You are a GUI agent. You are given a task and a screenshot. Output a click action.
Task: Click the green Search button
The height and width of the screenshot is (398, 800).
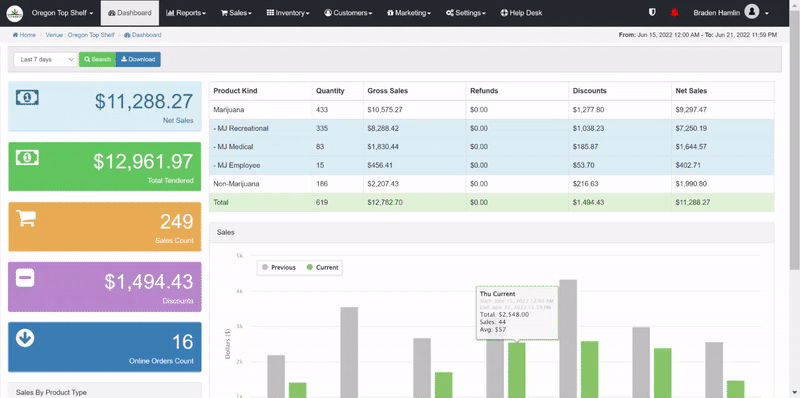[x=97, y=60]
